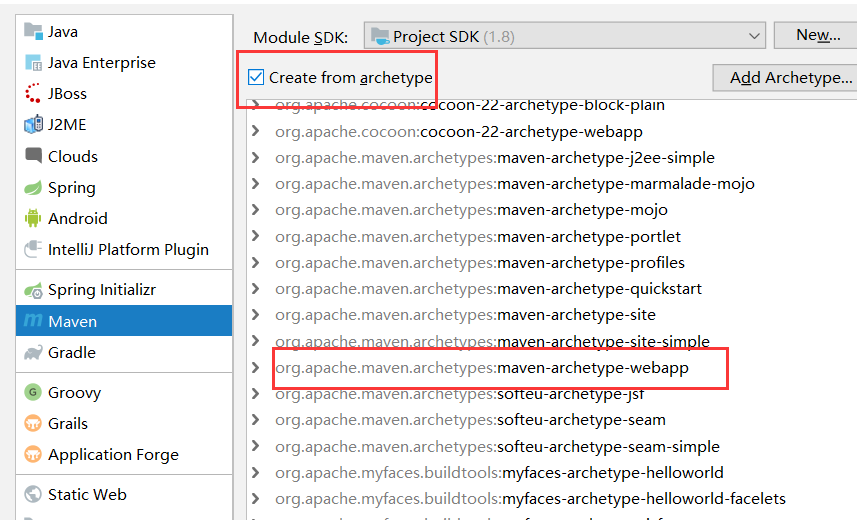Click the JBoss red dotted icon
The image size is (857, 520).
pyautogui.click(x=33, y=94)
